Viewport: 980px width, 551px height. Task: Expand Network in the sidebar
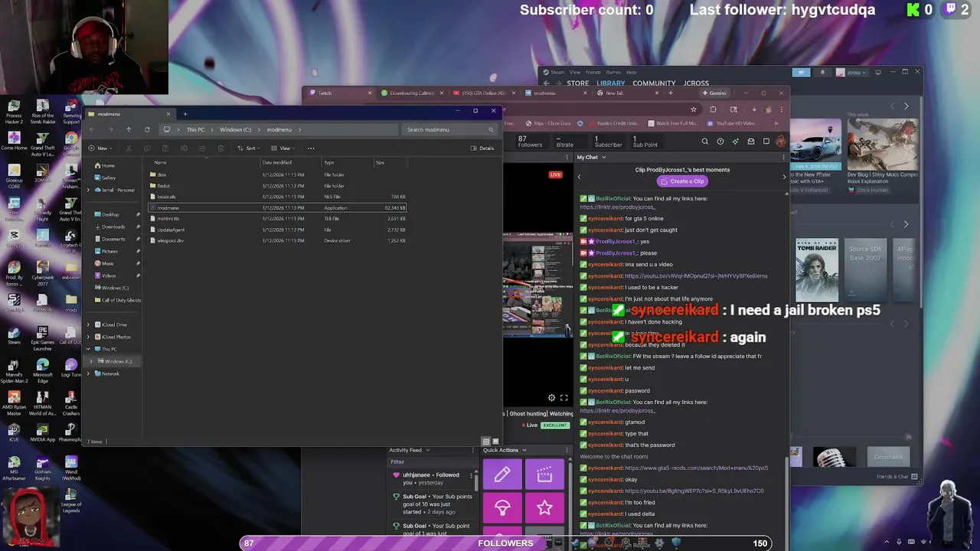pyautogui.click(x=88, y=373)
